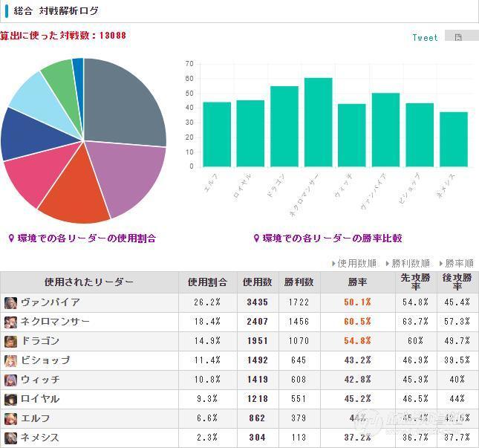The height and width of the screenshot is (448, 479).
Task: Sort table by 勝利数順
Action: tap(408, 263)
